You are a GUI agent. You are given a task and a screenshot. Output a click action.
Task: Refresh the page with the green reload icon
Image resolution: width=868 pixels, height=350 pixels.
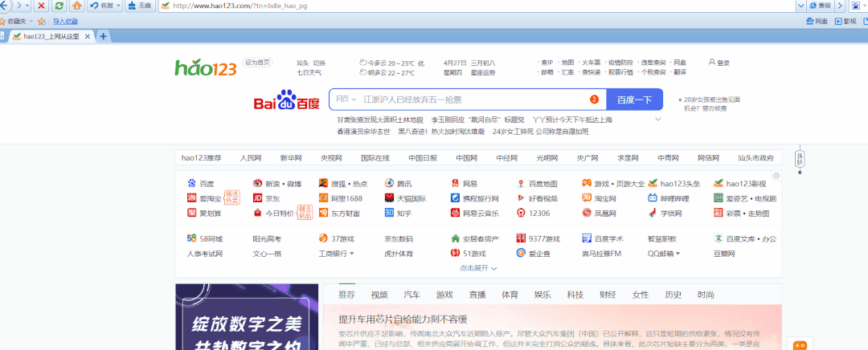coord(59,6)
